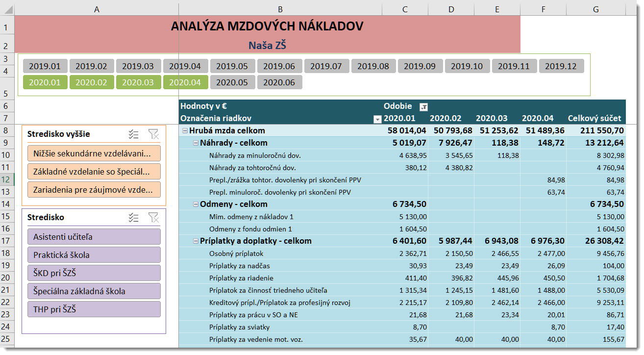Filter by Praktická škola

click(x=94, y=255)
